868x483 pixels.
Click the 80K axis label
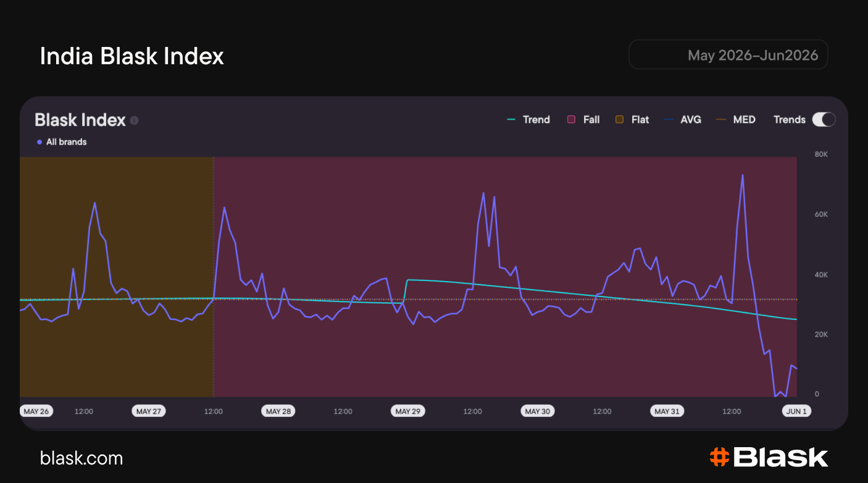821,154
